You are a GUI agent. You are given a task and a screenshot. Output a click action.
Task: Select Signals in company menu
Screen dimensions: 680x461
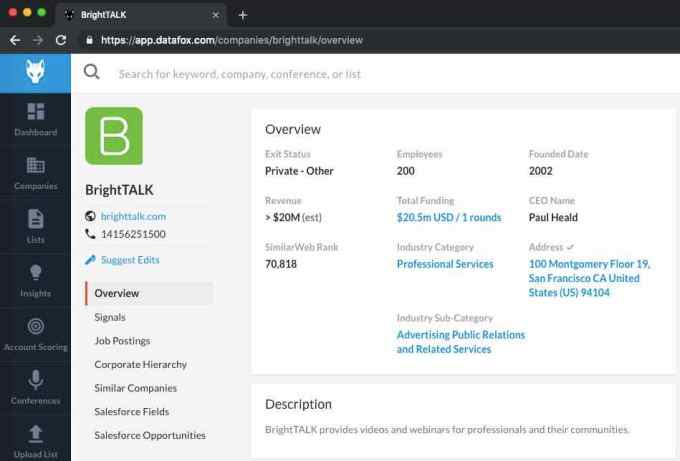(x=110, y=317)
